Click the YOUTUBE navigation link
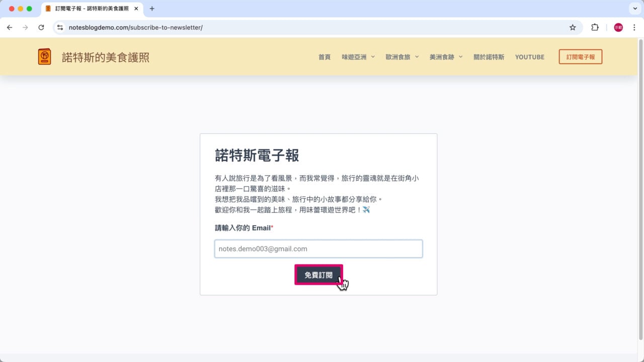This screenshot has height=362, width=644. (529, 57)
